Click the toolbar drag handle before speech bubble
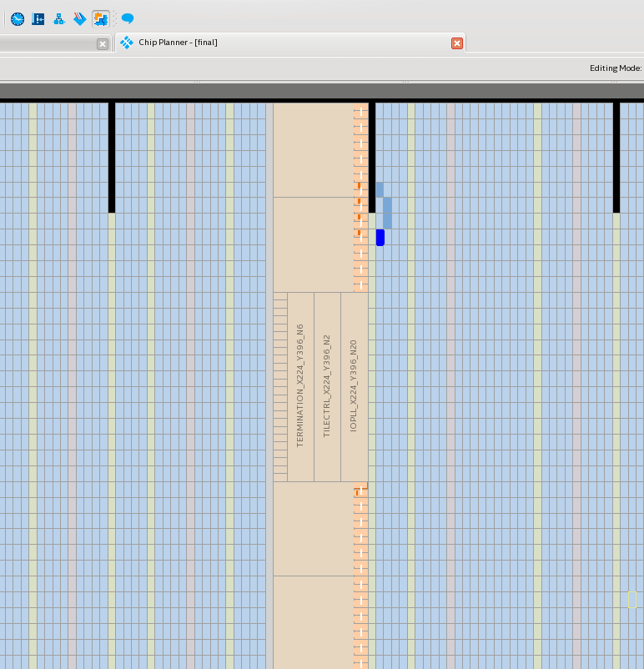The image size is (644, 669). click(115, 18)
